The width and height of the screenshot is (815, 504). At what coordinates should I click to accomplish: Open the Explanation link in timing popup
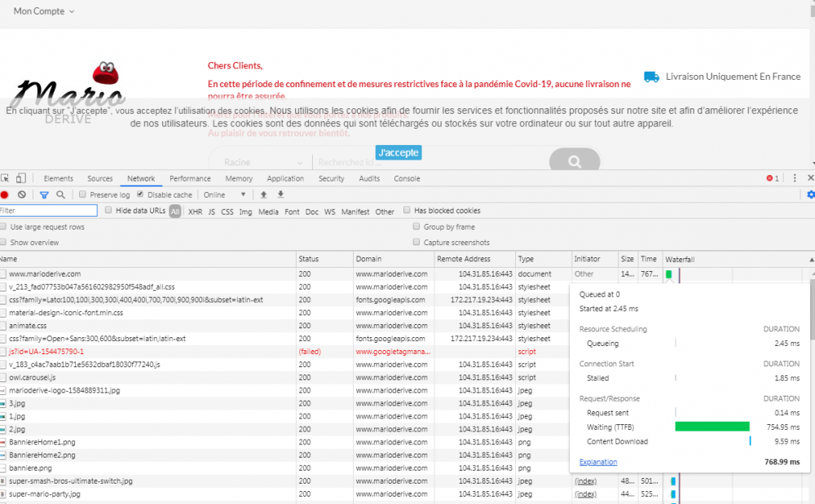pyautogui.click(x=597, y=462)
